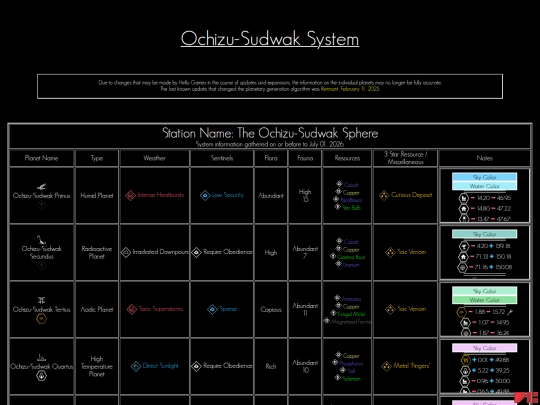
Task: Click the notes icon beside 5.22 39.25
Action: click(465, 371)
